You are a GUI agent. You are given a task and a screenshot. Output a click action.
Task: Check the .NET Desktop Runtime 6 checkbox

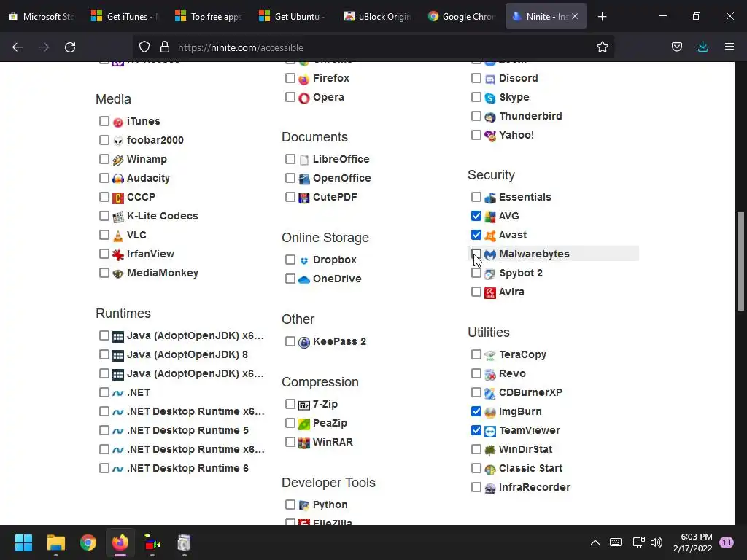pyautogui.click(x=104, y=468)
